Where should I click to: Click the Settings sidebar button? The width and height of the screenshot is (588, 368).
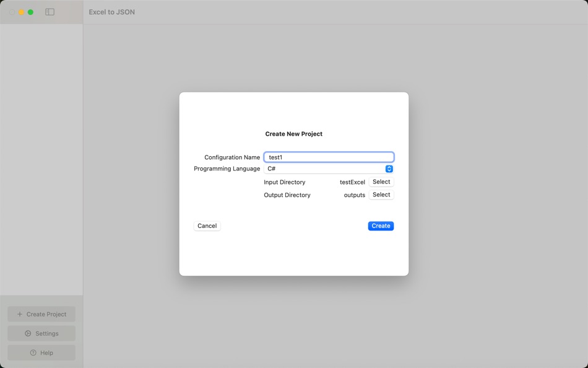(x=41, y=333)
